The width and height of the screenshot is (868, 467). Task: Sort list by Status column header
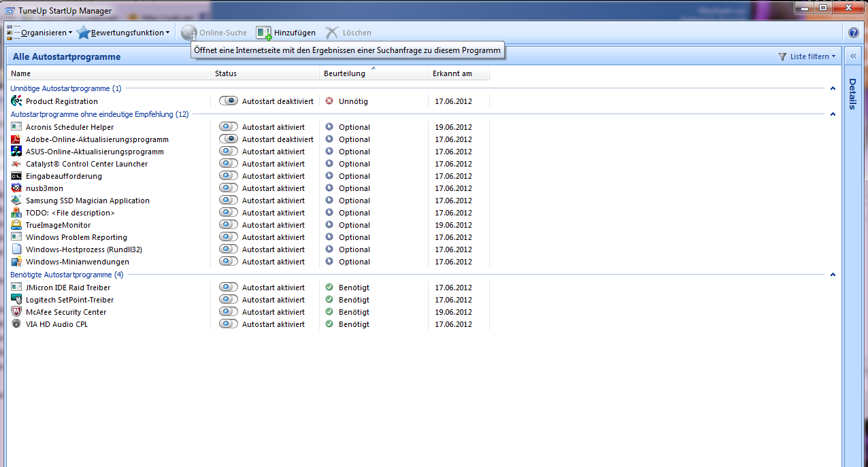coord(265,73)
